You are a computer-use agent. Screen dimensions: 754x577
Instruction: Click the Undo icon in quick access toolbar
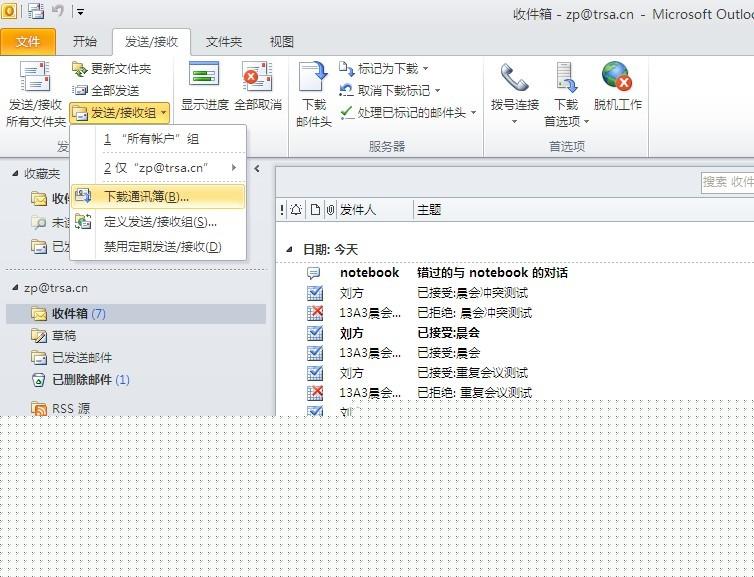point(58,11)
